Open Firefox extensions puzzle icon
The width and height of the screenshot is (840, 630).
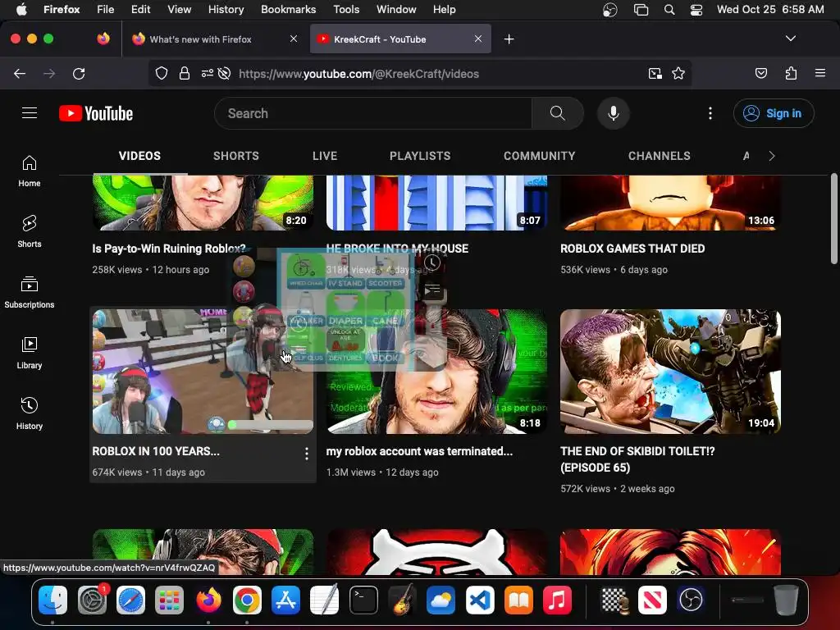tap(791, 73)
